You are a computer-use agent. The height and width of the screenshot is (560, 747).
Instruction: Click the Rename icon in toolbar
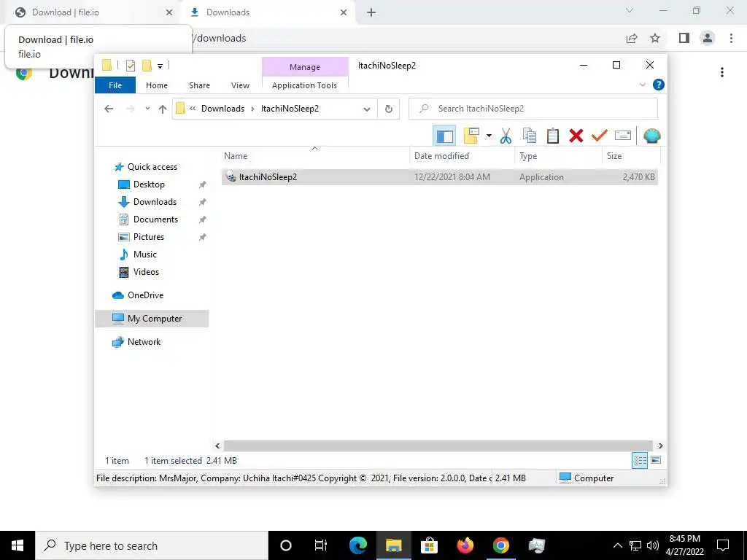(623, 136)
